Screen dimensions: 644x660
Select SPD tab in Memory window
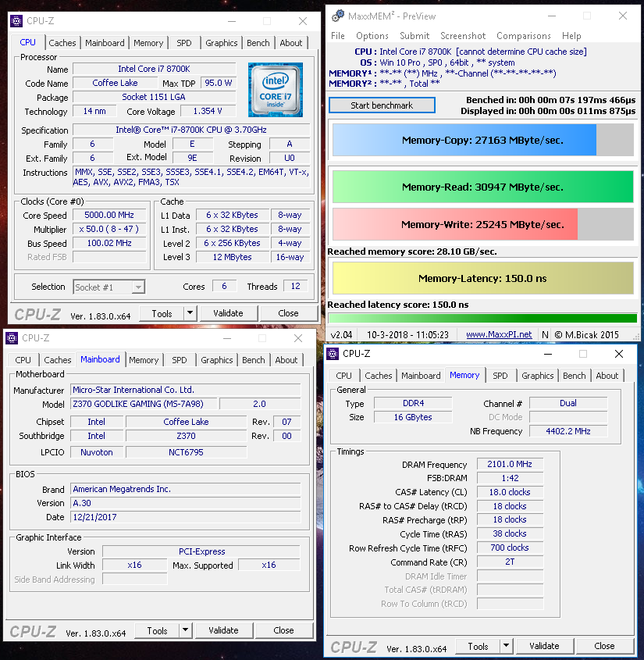point(500,376)
